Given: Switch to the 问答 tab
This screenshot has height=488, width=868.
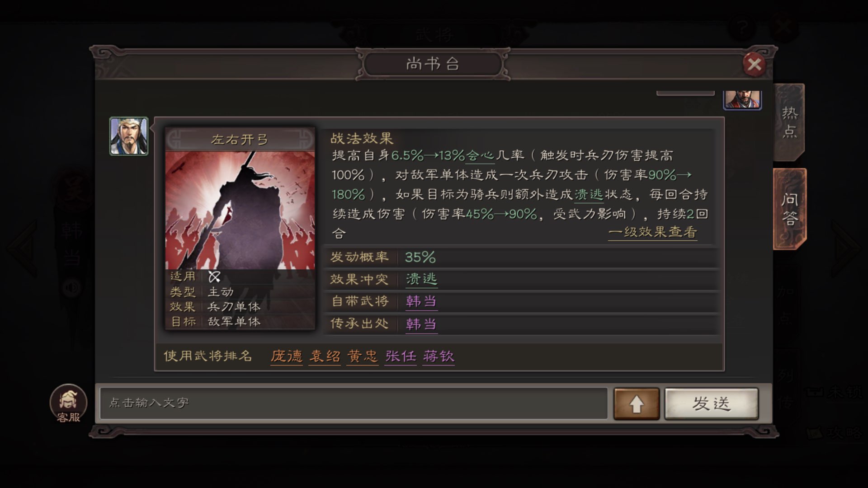Looking at the screenshot, I should coord(790,209).
